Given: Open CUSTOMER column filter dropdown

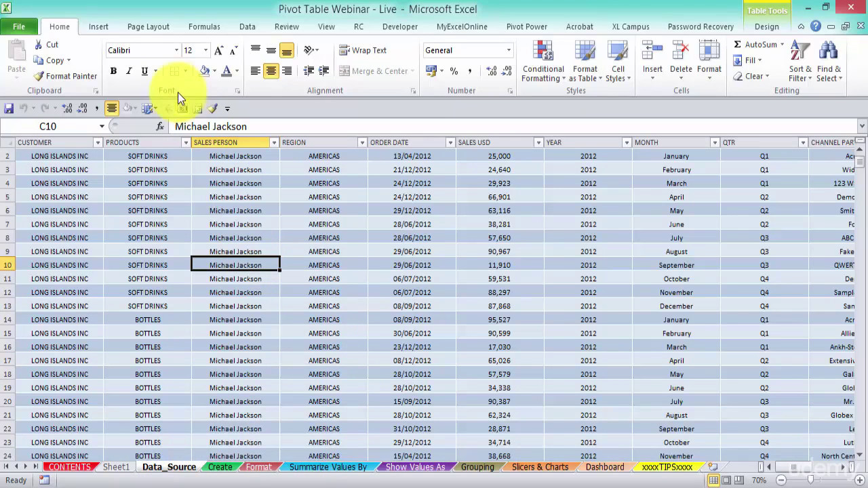Looking at the screenshot, I should pos(98,142).
